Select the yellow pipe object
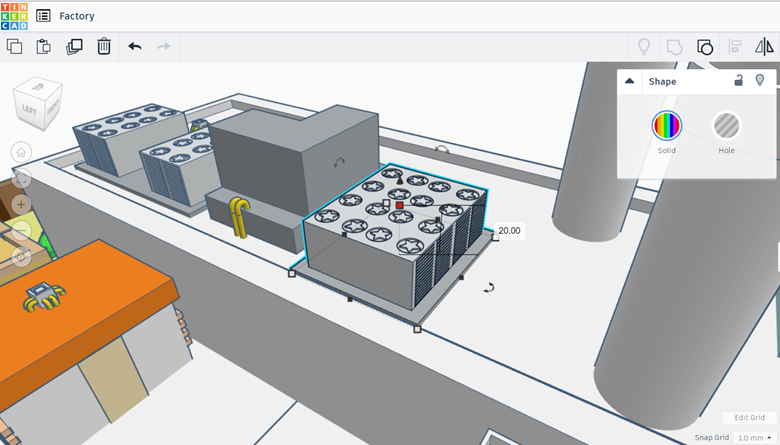Viewport: 780px width, 445px height. (239, 217)
